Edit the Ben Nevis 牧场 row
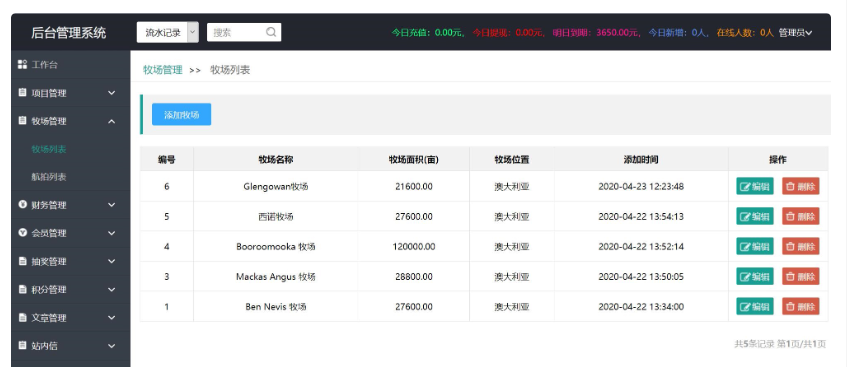 755,306
